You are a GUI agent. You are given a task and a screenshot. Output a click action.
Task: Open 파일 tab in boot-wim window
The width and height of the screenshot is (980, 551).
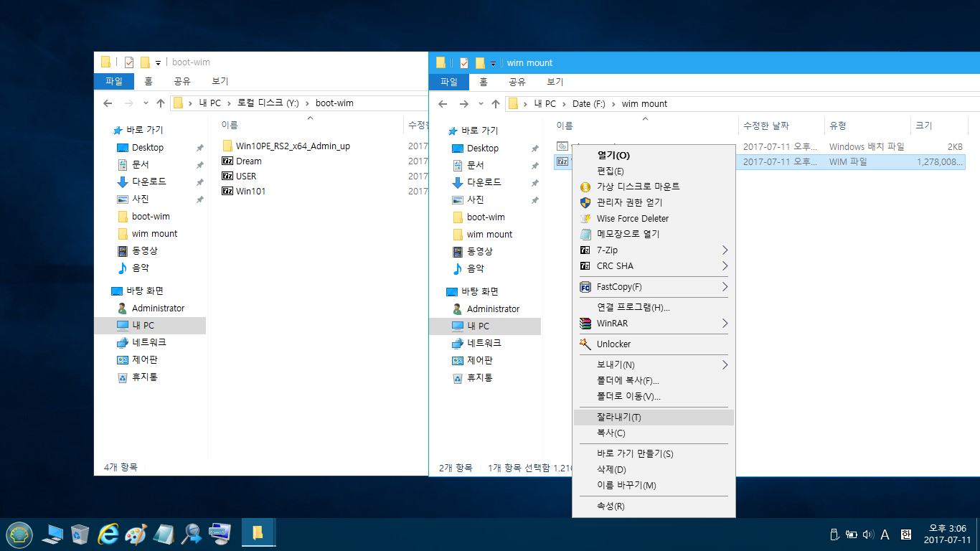(114, 81)
